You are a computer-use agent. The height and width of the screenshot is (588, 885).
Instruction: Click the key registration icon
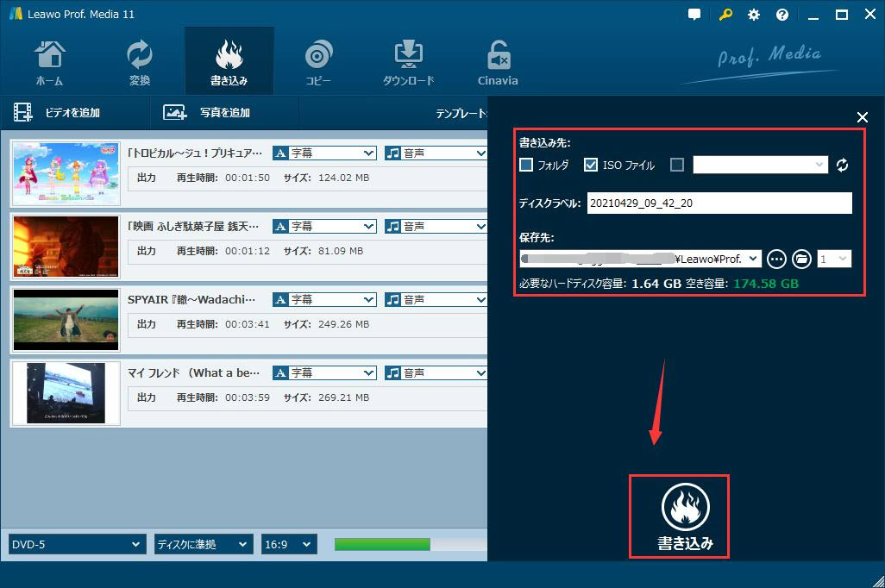click(725, 15)
